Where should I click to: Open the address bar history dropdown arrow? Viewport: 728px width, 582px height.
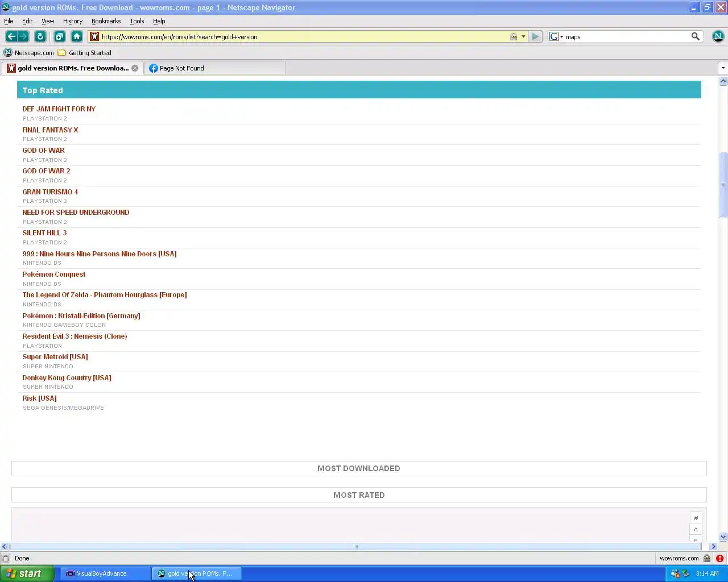(523, 36)
